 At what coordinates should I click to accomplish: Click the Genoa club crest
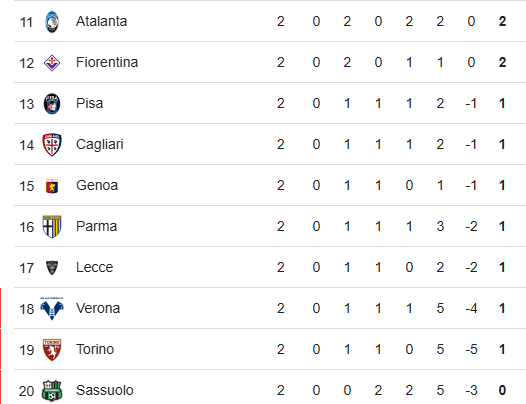[52, 186]
